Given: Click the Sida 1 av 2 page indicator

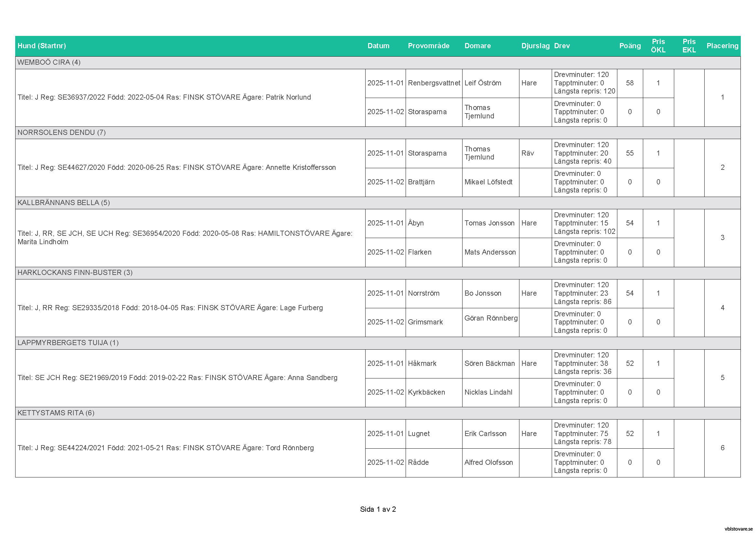Looking at the screenshot, I should tap(378, 509).
